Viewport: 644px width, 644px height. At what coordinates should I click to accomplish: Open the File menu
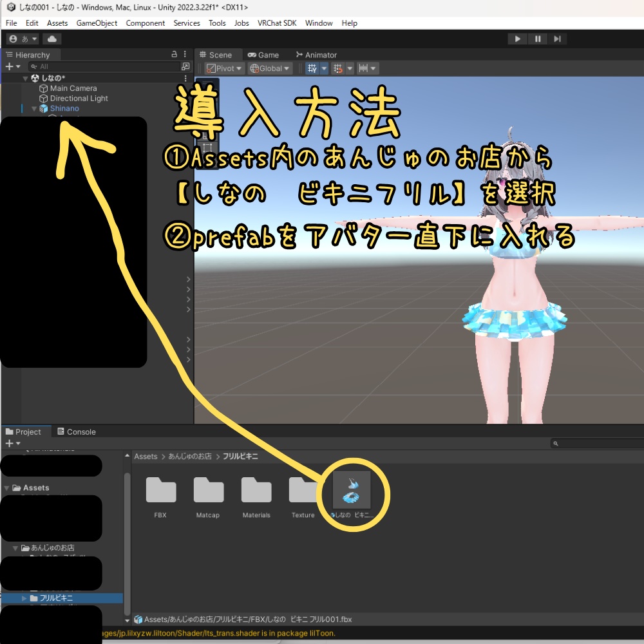pos(12,23)
